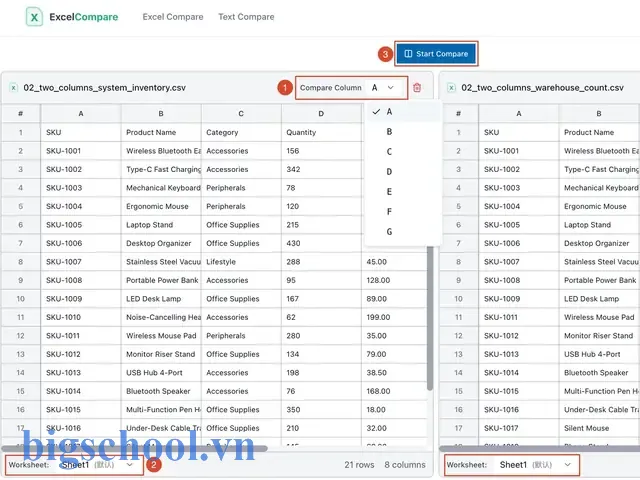
Task: Click Ergonomic Mouse cell in left table
Action: pyautogui.click(x=161, y=207)
